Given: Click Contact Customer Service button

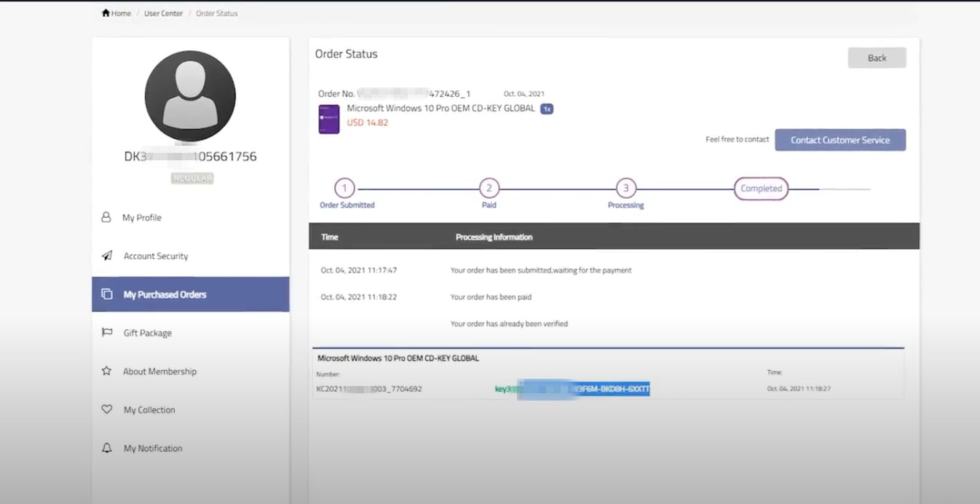Looking at the screenshot, I should coord(840,140).
